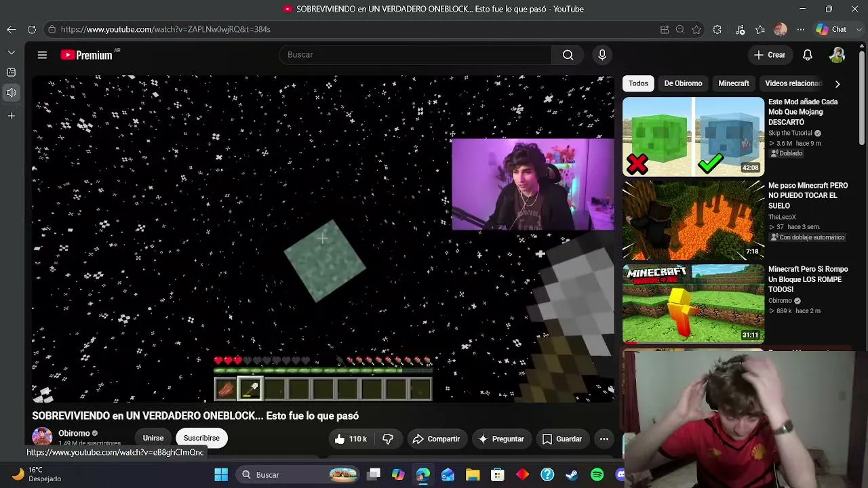
Task: Visit Skip the Tutorial channel link
Action: pos(790,134)
